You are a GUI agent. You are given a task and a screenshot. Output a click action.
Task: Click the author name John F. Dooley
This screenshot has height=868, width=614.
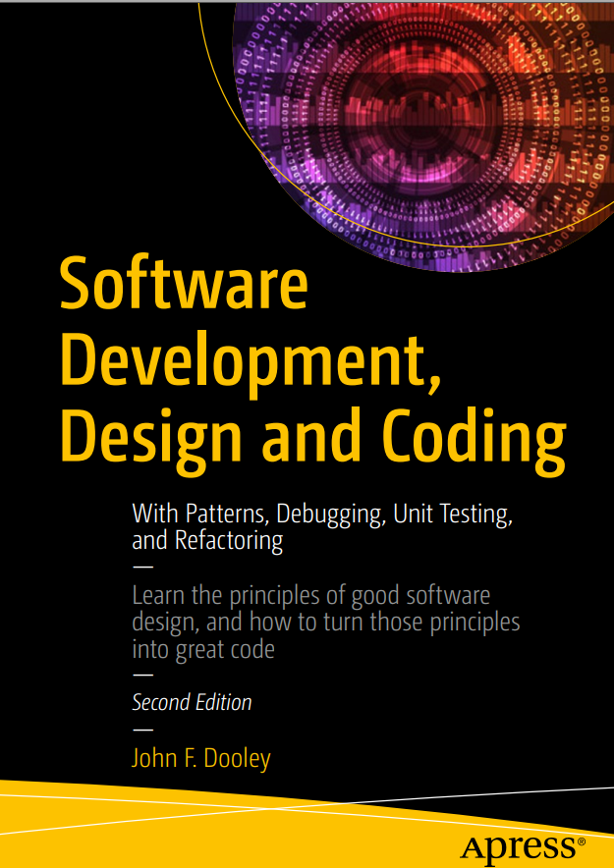(200, 758)
